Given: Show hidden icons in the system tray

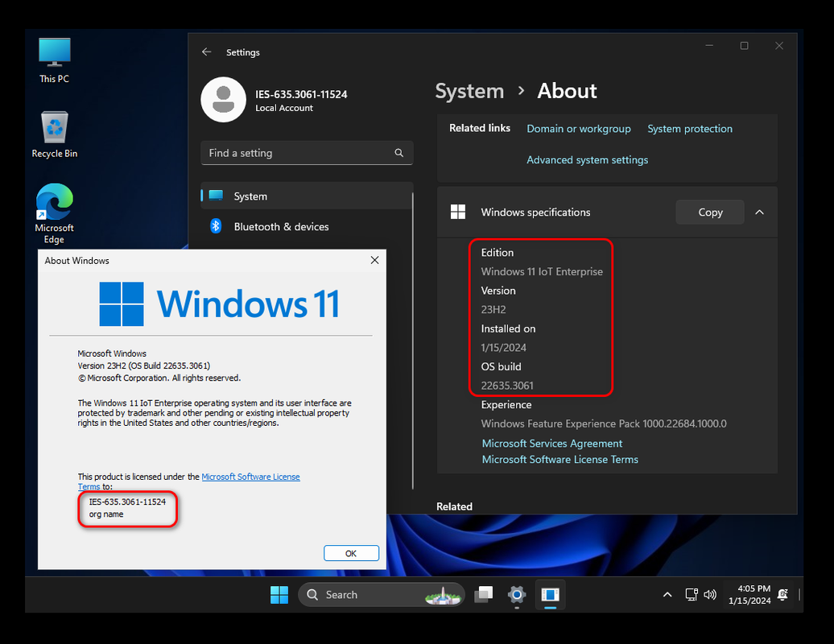Looking at the screenshot, I should [667, 595].
